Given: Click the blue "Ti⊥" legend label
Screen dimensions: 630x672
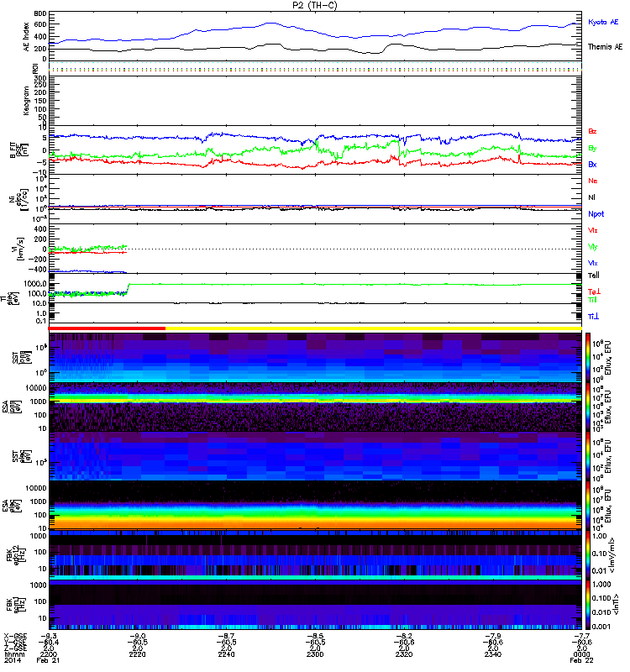Looking at the screenshot, I should coord(593,317).
